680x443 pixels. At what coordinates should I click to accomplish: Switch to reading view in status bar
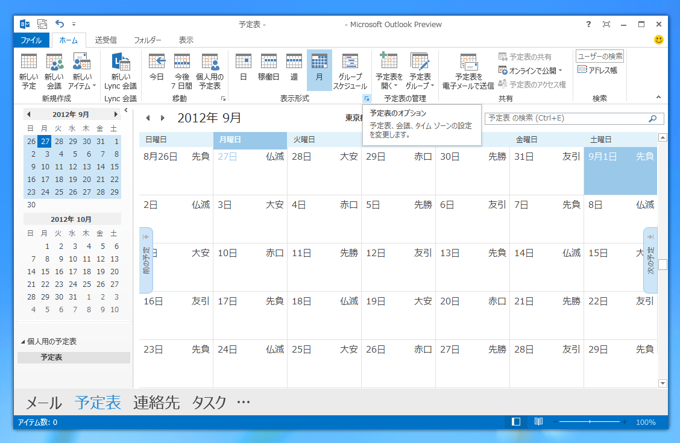click(x=538, y=422)
